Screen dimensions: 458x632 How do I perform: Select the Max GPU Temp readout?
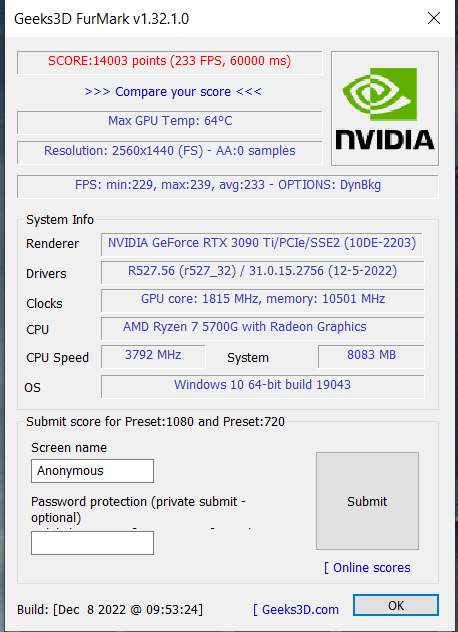coord(170,123)
